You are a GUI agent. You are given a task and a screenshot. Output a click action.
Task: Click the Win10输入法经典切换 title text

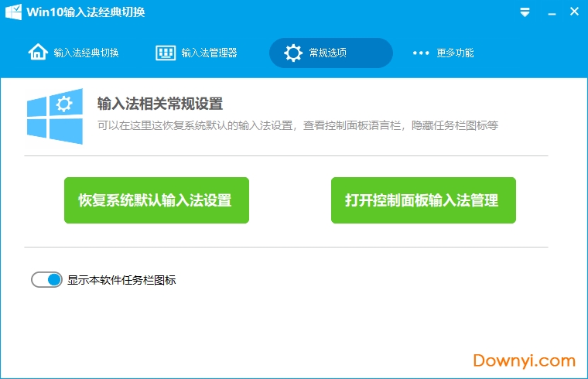[85, 12]
